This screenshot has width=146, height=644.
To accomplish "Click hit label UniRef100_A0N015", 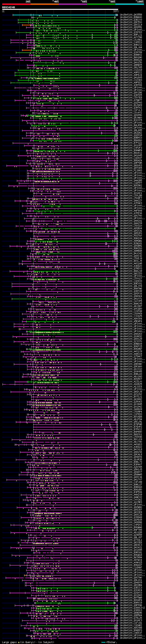I will (x=131, y=562).
